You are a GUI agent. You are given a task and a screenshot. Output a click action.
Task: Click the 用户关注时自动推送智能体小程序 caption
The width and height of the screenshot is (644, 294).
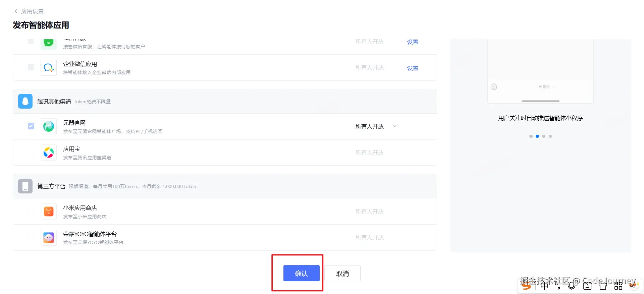coord(540,118)
